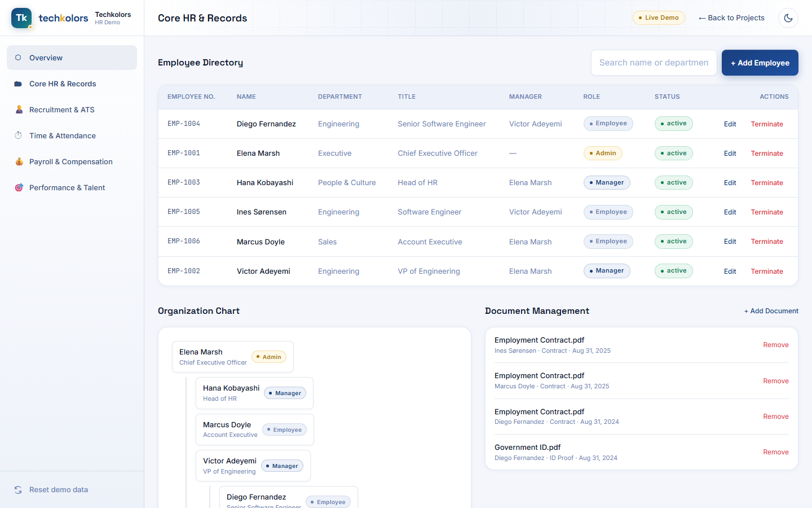Click the EMP-1002 employee number

(184, 271)
